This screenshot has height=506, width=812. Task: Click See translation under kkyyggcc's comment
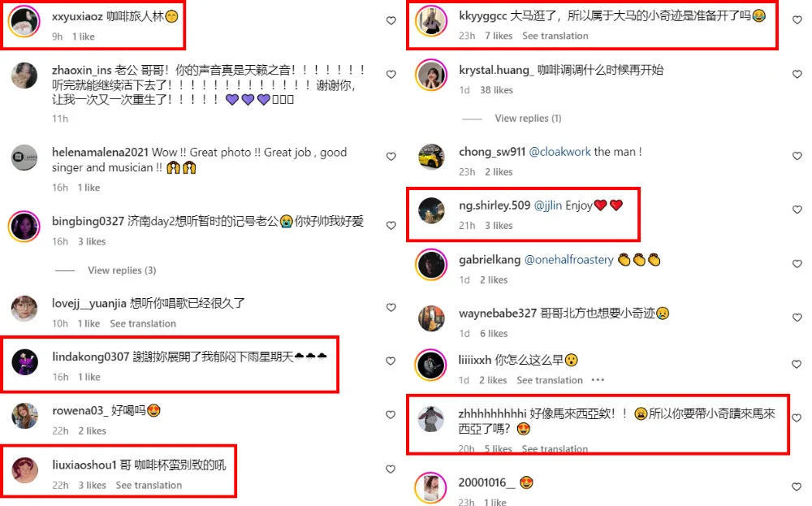pyautogui.click(x=555, y=36)
